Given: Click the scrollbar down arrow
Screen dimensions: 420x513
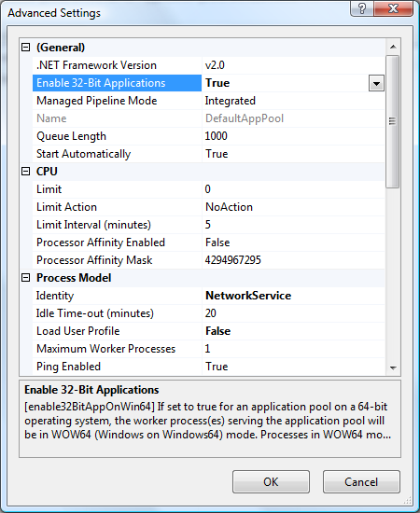Looking at the screenshot, I should pyautogui.click(x=393, y=368).
